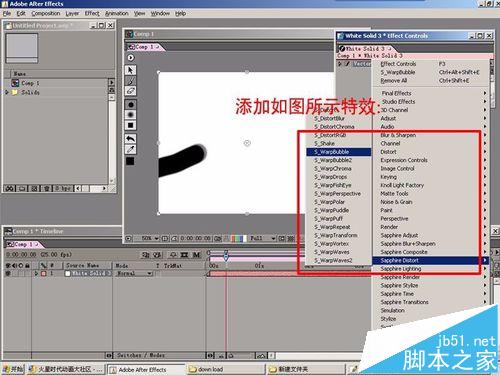Choose the square brush tip
This screenshot has width=500, height=375.
click(130, 125)
